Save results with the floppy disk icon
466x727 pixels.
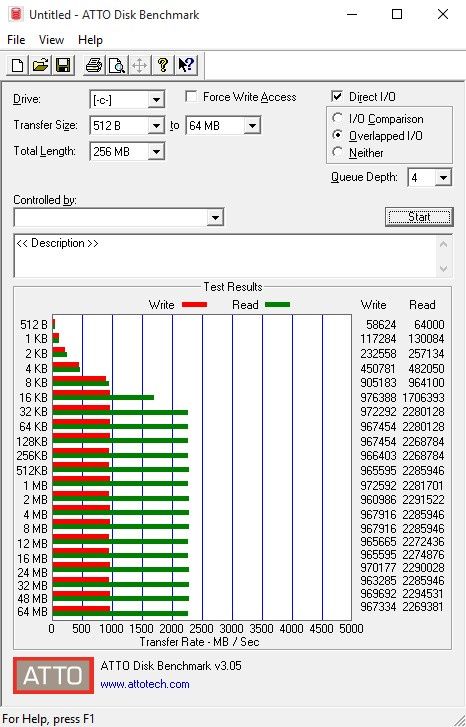coord(63,65)
